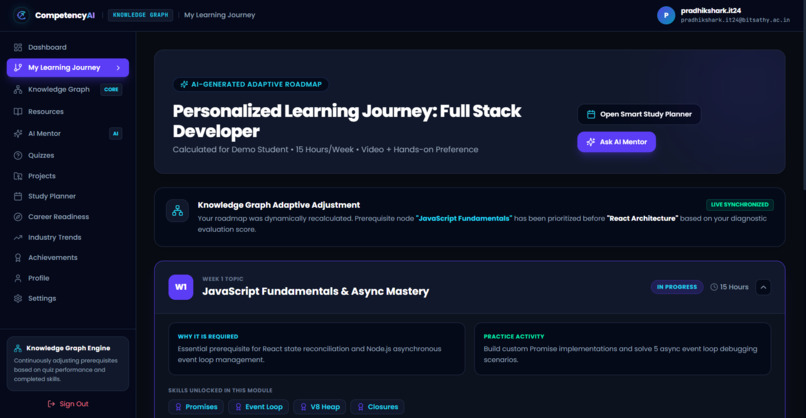Click the AI Mentor sparkle icon in sidebar
The image size is (806, 418).
(18, 134)
